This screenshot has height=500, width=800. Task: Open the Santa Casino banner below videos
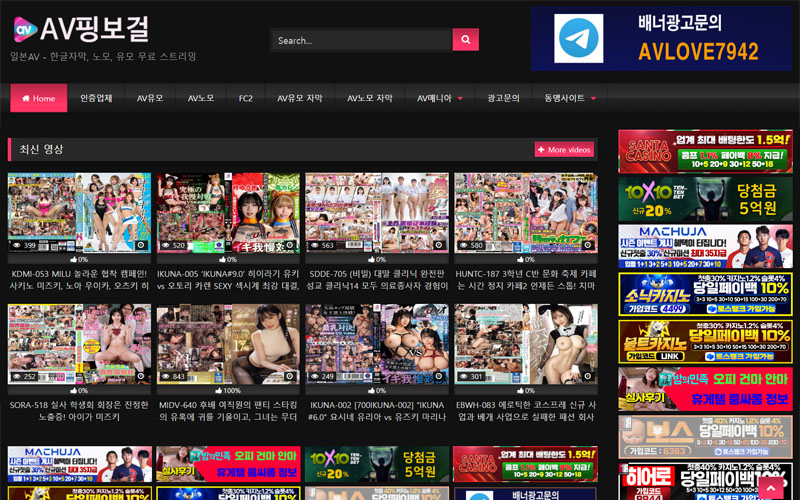coord(526,464)
